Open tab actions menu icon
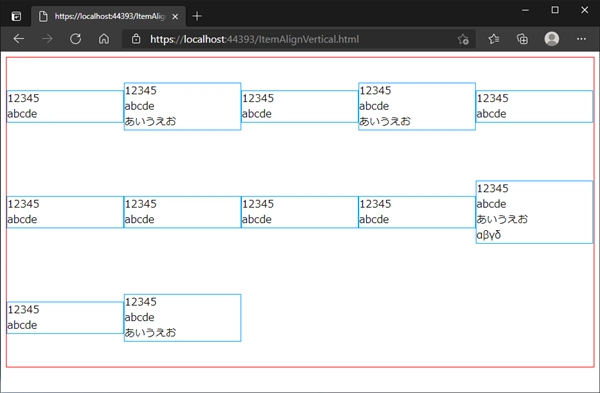The height and width of the screenshot is (393, 600). tap(16, 16)
